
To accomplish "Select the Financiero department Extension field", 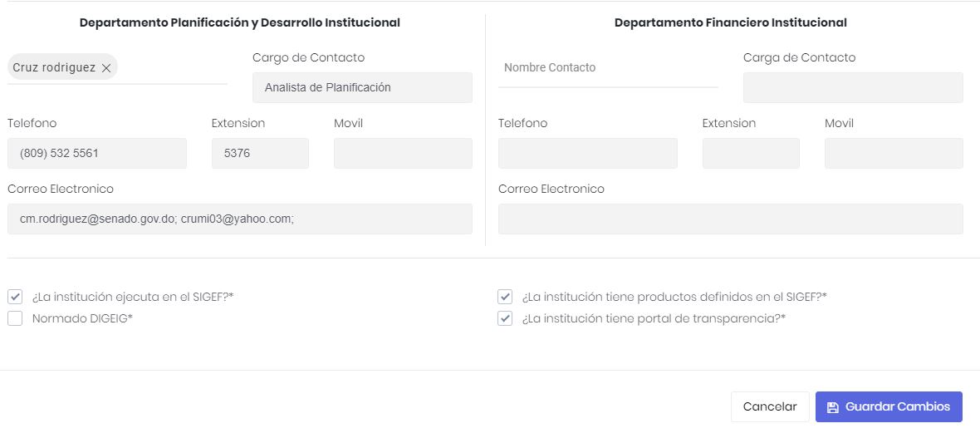I will click(x=751, y=154).
